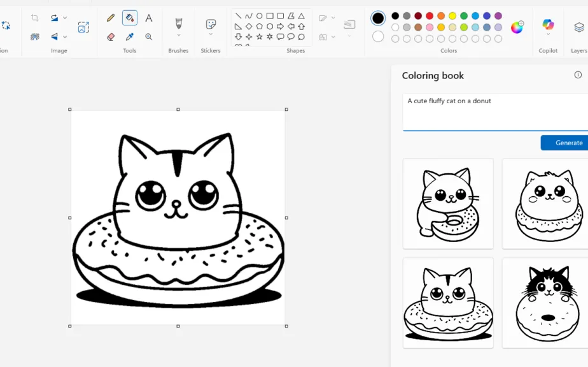The height and width of the screenshot is (367, 588).
Task: Select the black primary color circle
Action: pyautogui.click(x=378, y=18)
